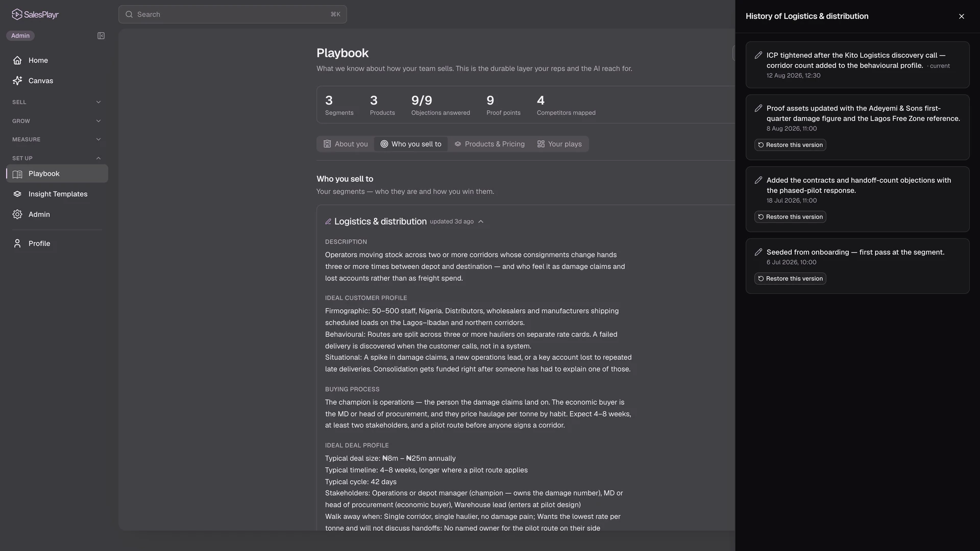Restore the 18 Jul 2026 version
980x551 pixels.
click(790, 217)
